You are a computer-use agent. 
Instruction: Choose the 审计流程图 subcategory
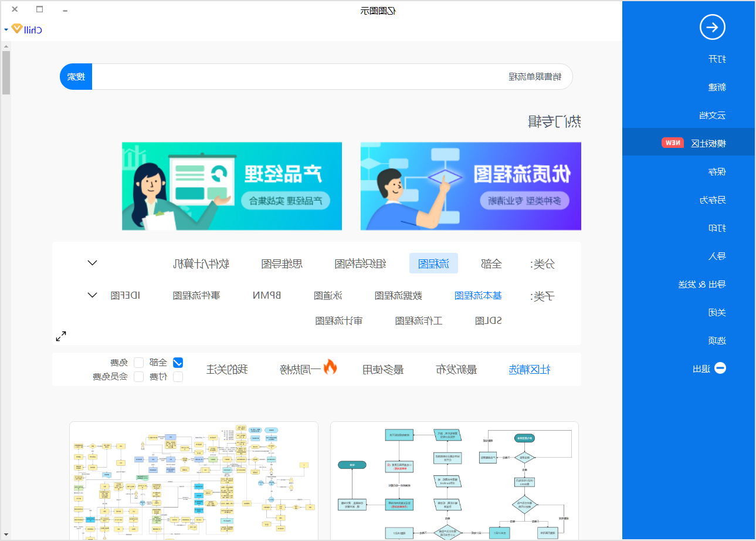[x=339, y=320]
